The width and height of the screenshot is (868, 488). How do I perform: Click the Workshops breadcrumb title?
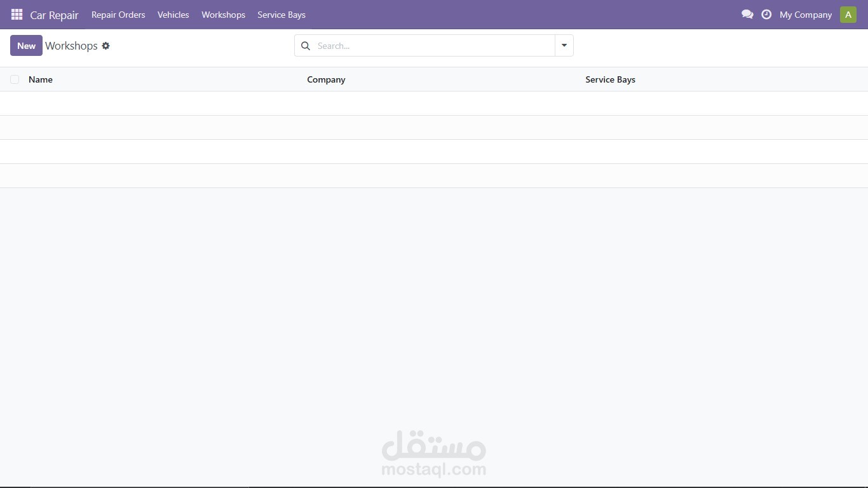coord(71,46)
